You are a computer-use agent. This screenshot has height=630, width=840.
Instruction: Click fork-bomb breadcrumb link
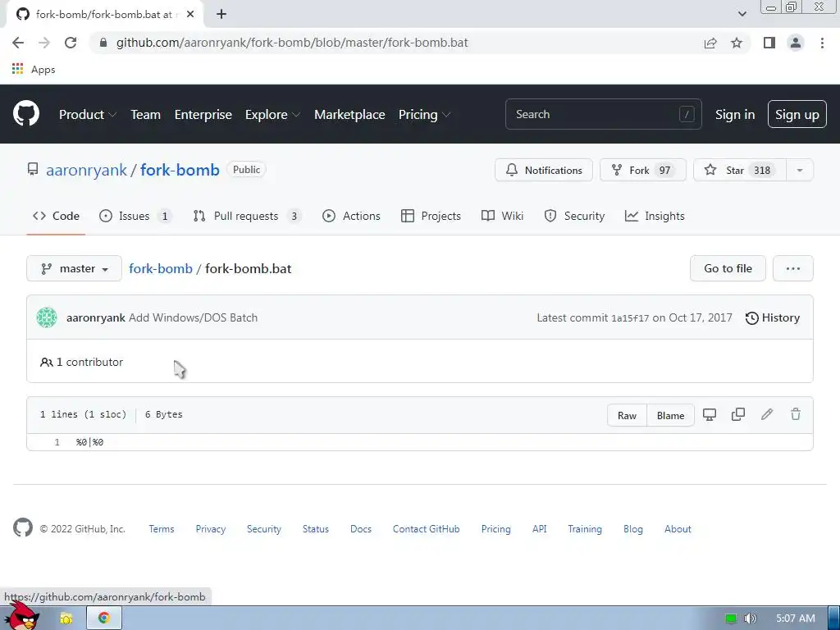pyautogui.click(x=161, y=268)
